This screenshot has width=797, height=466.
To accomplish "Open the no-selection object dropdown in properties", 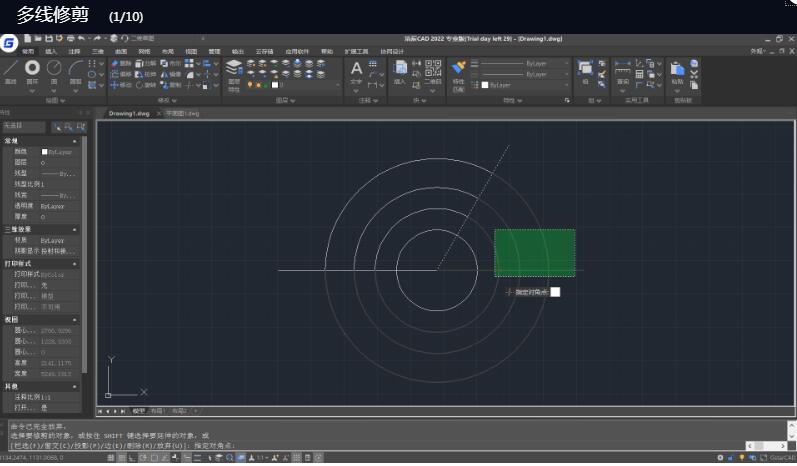I will coord(23,127).
